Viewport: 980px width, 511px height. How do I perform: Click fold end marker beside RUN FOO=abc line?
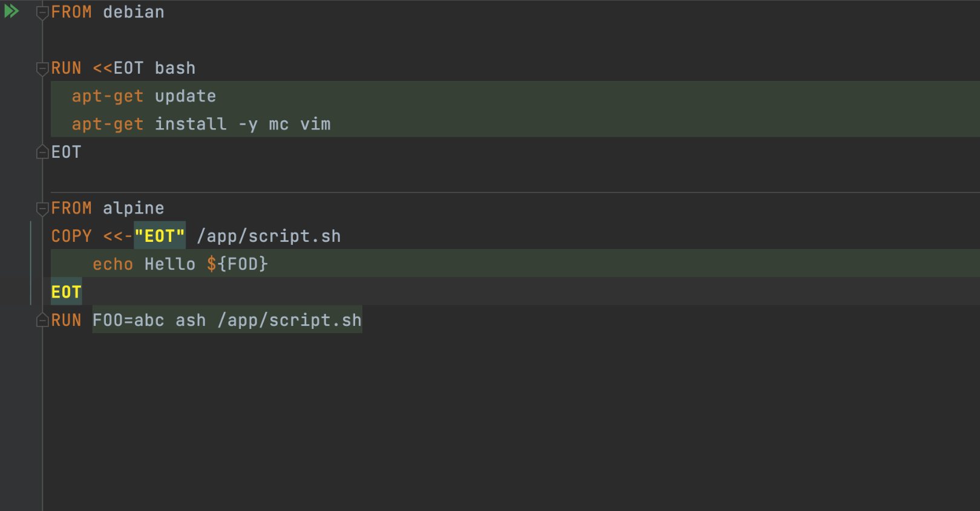pyautogui.click(x=42, y=320)
